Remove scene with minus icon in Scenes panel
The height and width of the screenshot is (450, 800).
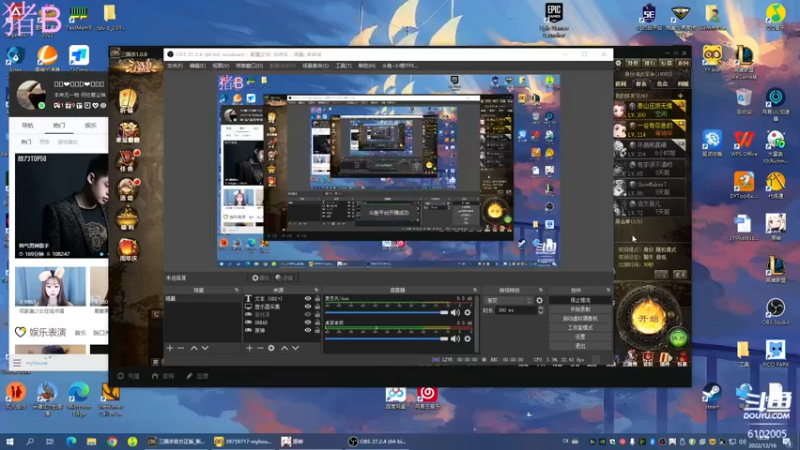tap(181, 348)
